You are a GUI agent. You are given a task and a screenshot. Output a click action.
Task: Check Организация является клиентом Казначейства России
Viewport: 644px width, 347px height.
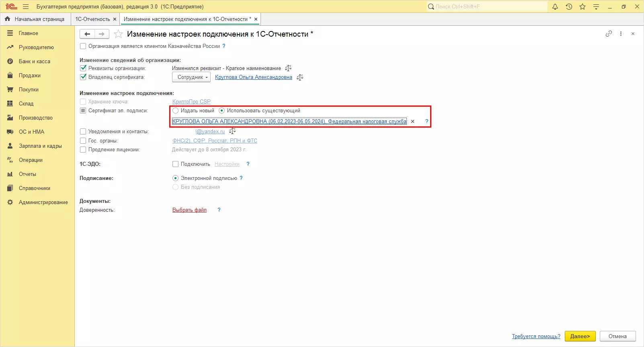pyautogui.click(x=83, y=46)
